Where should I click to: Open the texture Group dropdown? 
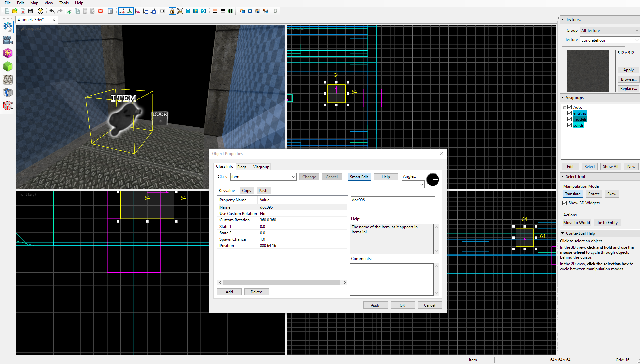(609, 31)
